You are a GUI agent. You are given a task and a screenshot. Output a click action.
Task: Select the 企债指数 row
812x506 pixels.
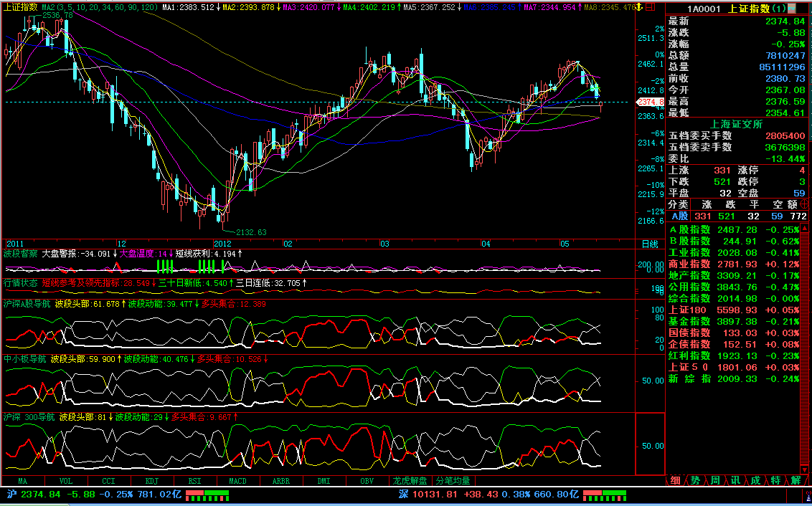click(x=733, y=344)
